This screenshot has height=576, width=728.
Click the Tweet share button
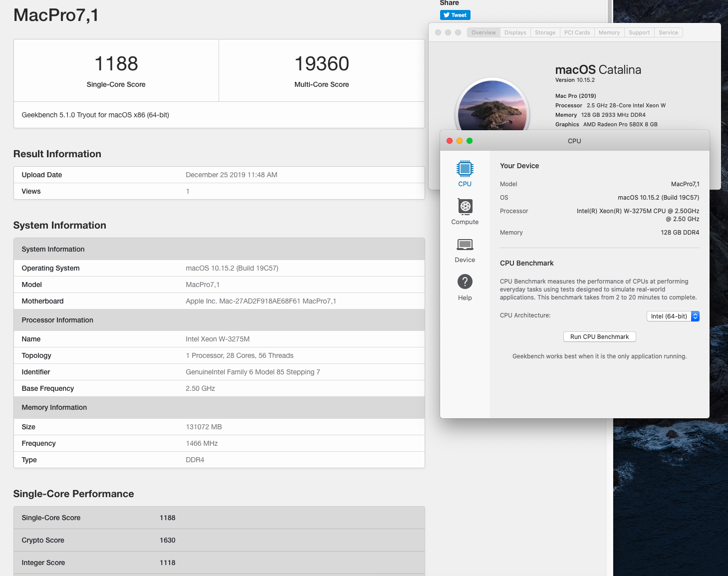[455, 15]
